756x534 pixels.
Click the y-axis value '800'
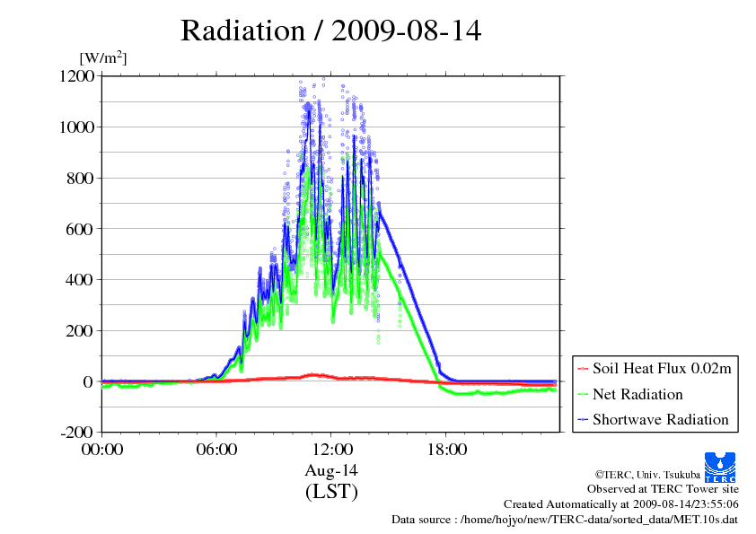tap(80, 179)
